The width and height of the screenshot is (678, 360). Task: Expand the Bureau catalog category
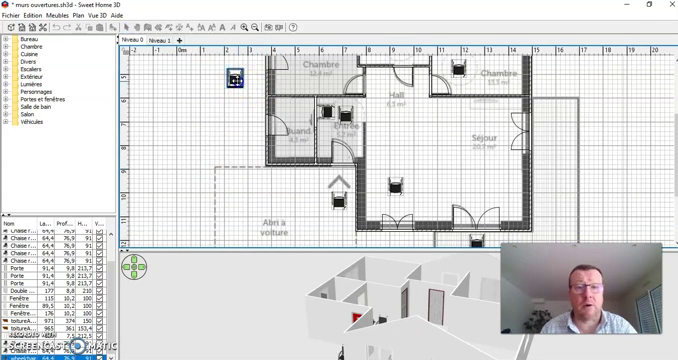point(6,39)
